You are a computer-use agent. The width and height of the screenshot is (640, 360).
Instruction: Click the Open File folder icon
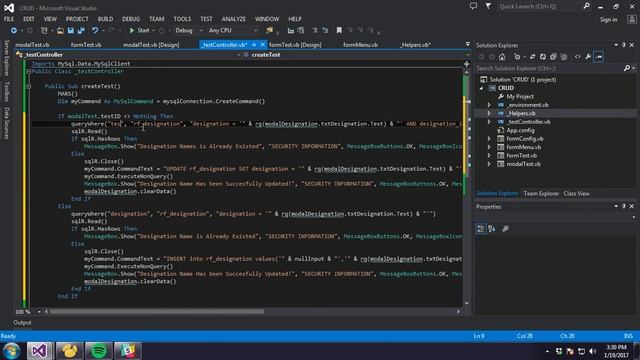pyautogui.click(x=60, y=31)
